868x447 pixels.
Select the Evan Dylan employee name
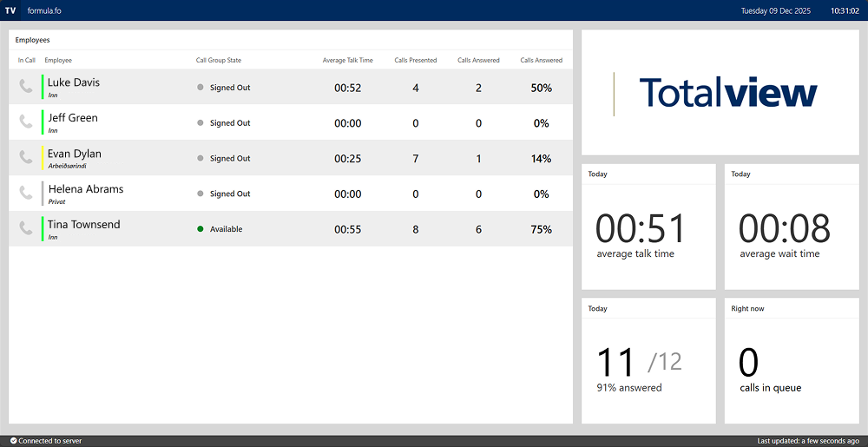coord(74,154)
